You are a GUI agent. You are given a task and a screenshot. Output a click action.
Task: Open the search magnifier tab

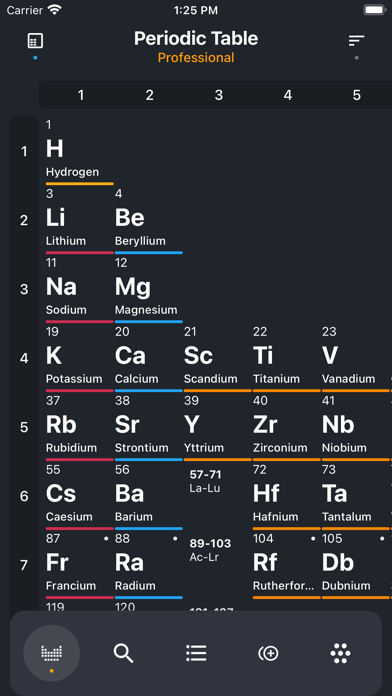click(x=123, y=653)
